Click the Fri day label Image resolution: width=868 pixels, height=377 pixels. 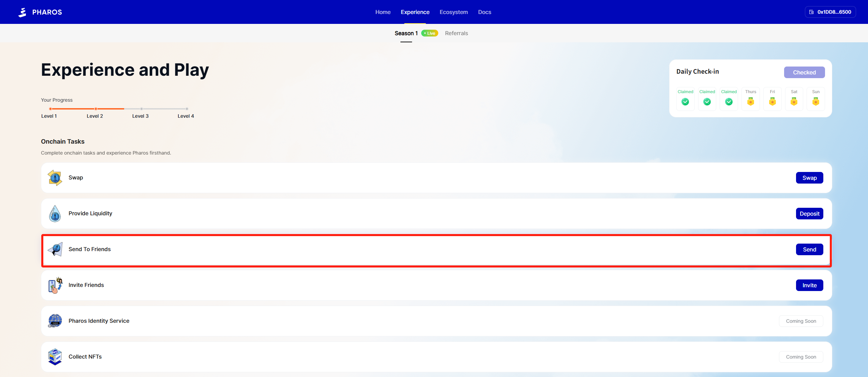pyautogui.click(x=773, y=92)
